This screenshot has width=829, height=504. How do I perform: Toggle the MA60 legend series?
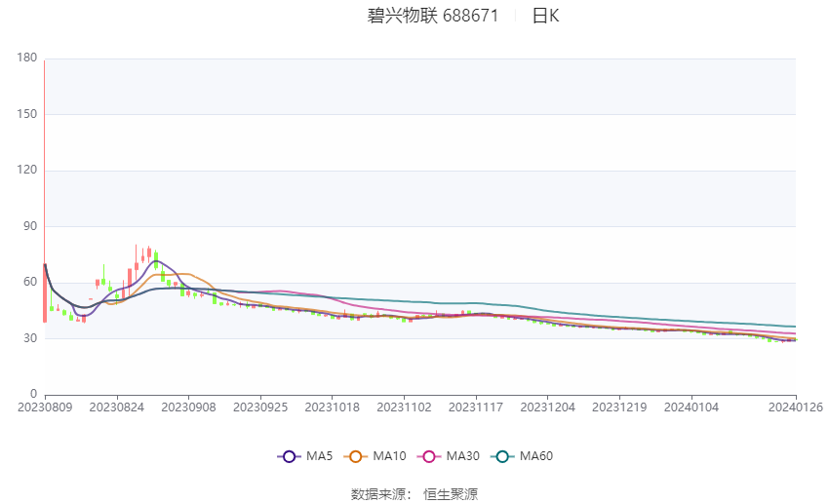click(522, 456)
